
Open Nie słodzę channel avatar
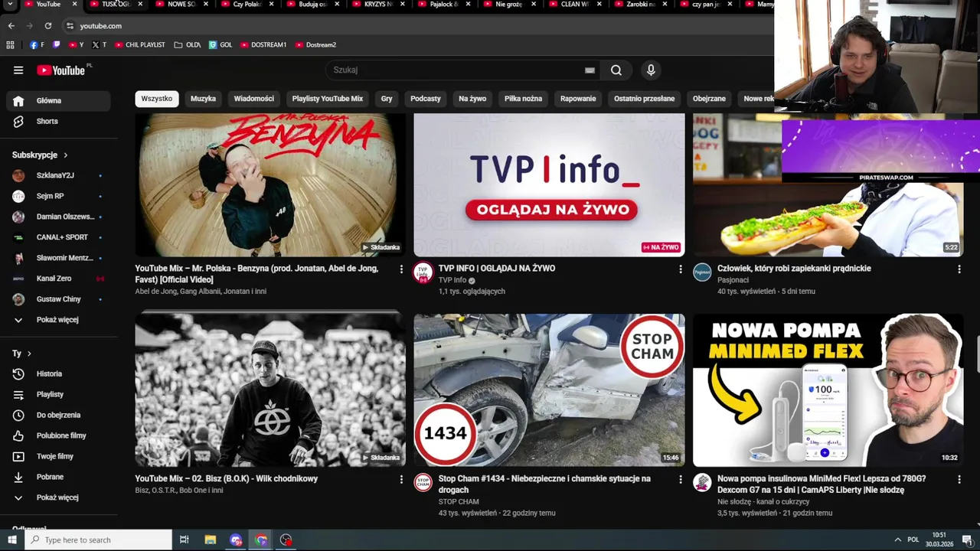point(702,483)
